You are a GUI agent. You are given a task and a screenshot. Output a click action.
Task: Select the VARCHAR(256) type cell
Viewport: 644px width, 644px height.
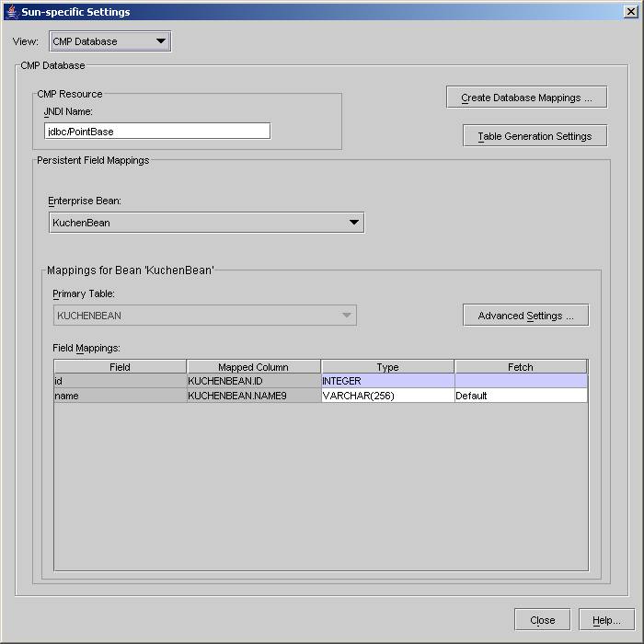[387, 396]
